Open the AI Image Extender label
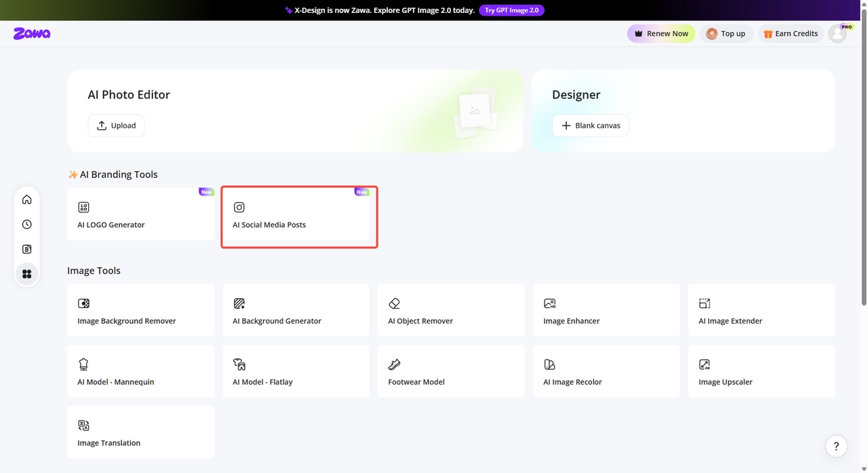Image resolution: width=868 pixels, height=473 pixels. tap(730, 321)
